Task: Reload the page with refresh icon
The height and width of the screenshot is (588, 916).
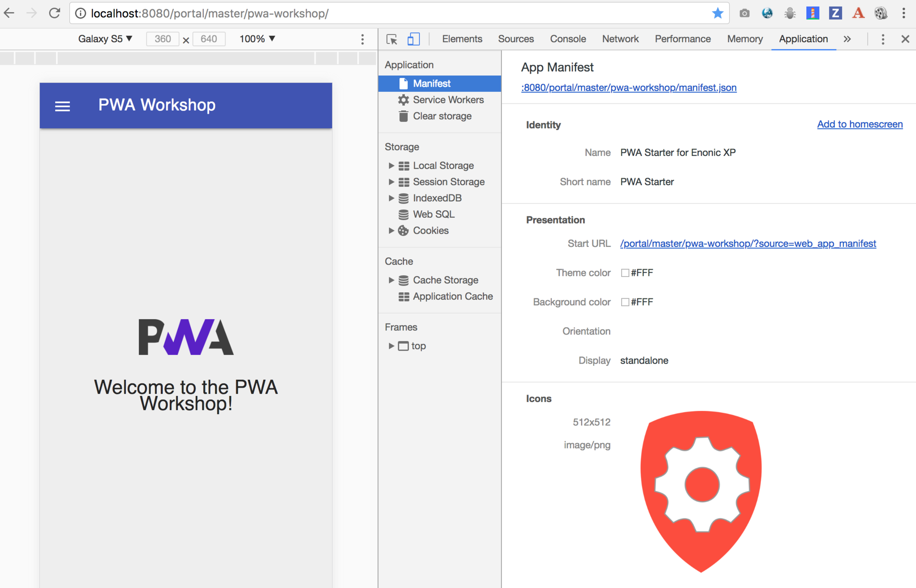Action: [54, 14]
